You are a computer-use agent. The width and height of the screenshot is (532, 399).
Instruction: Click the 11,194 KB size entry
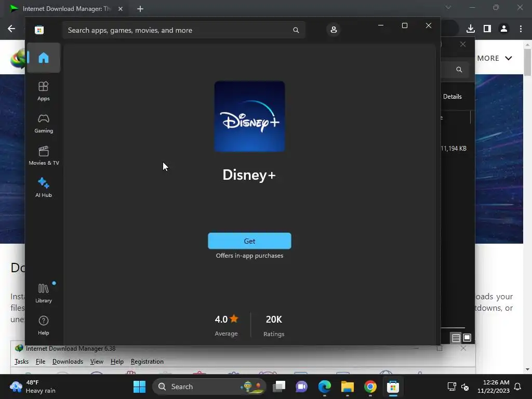click(x=454, y=148)
